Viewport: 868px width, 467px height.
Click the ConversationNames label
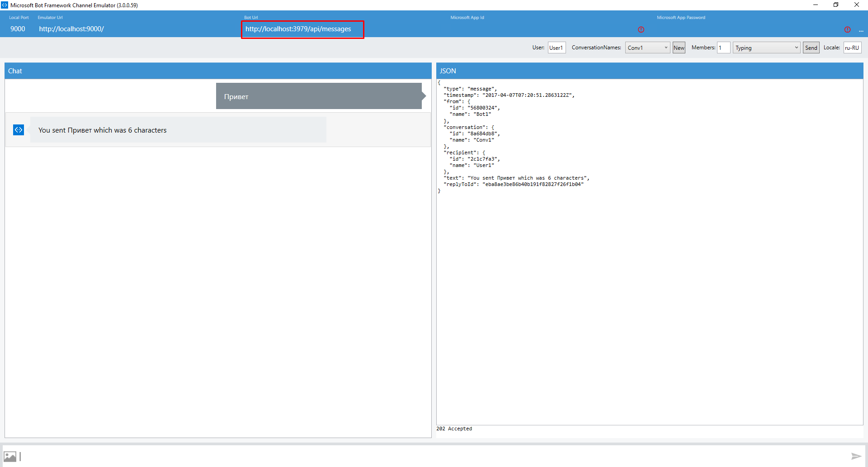[596, 48]
